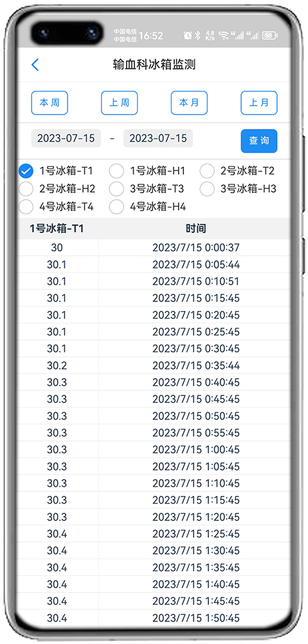
Task: Click the value 30 in first row
Action: 57,248
